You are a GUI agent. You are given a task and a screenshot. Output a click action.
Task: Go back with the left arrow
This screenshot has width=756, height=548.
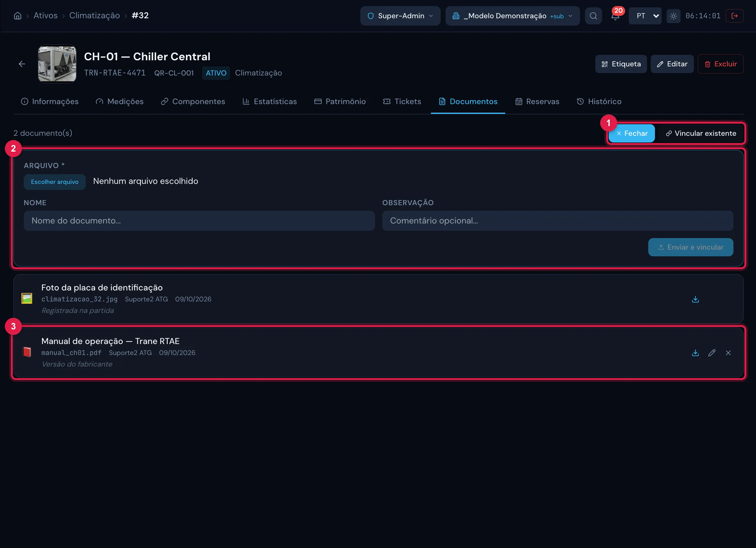[x=22, y=64]
